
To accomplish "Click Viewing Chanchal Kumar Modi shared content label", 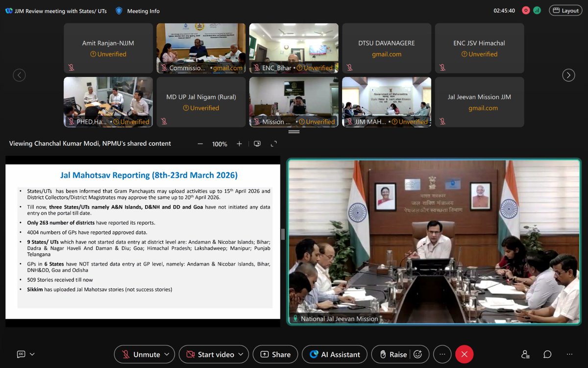I will coord(90,144).
